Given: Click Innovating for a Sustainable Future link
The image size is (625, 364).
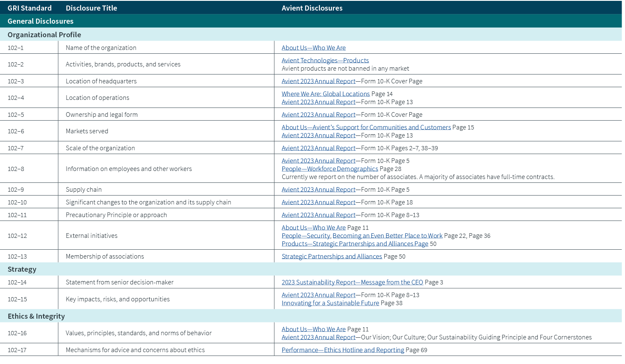Looking at the screenshot, I should [x=330, y=303].
